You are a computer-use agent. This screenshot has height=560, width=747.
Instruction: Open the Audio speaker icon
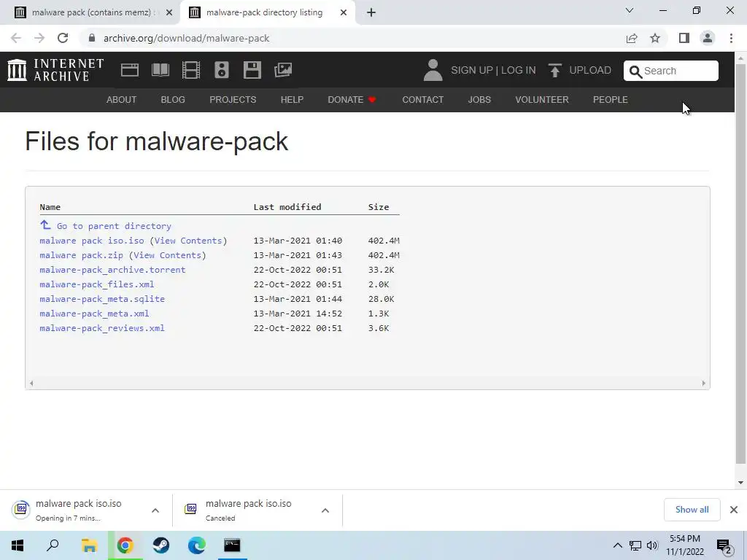coord(222,70)
